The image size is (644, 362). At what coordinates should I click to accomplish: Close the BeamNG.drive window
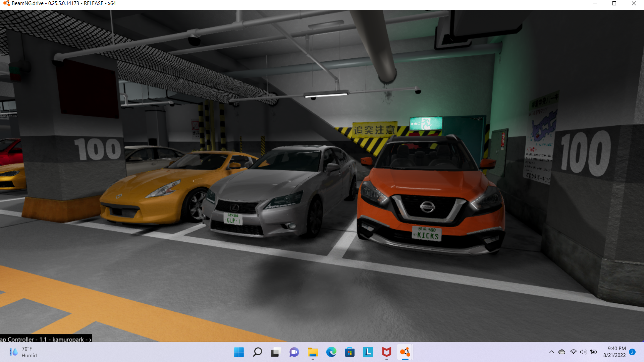pos(634,3)
